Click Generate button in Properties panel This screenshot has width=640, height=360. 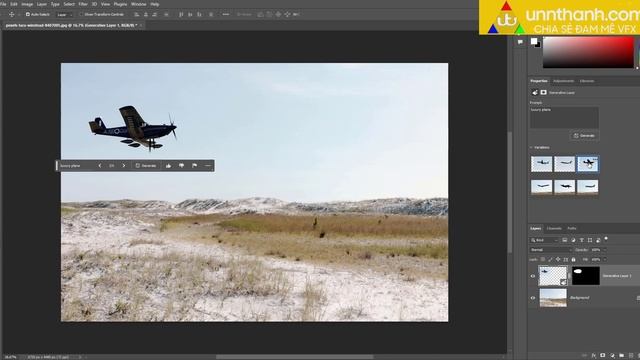[584, 136]
